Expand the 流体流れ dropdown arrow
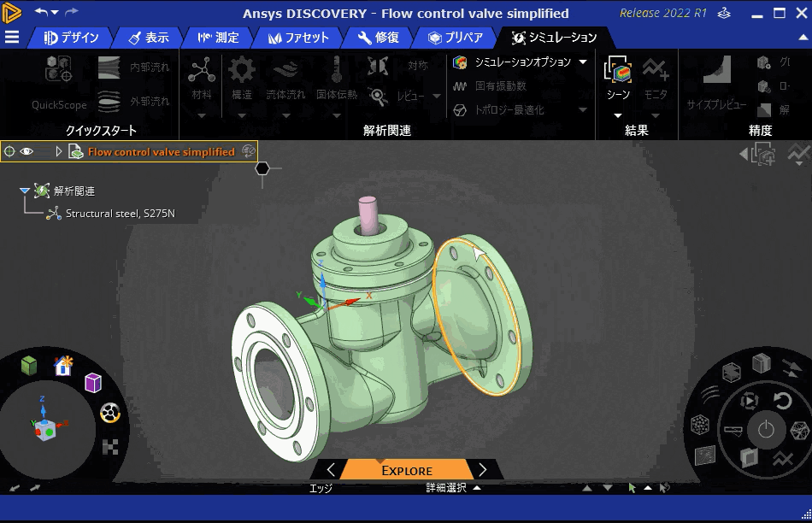Screen dimensions: 812x523 click(285, 115)
